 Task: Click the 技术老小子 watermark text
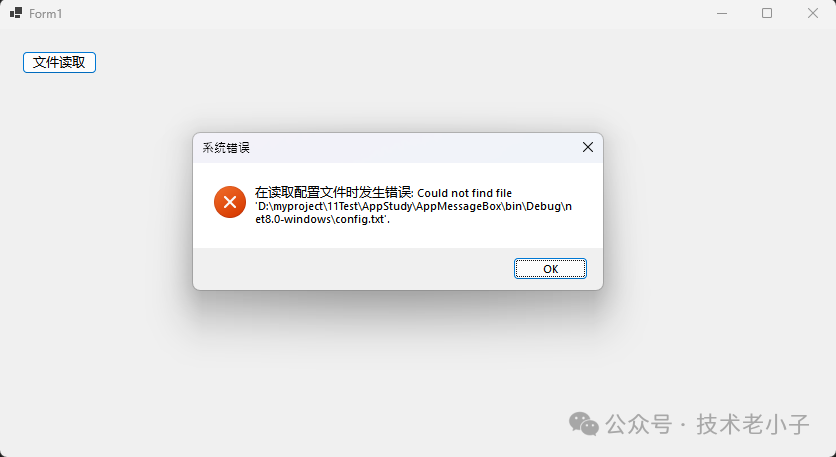[753, 424]
